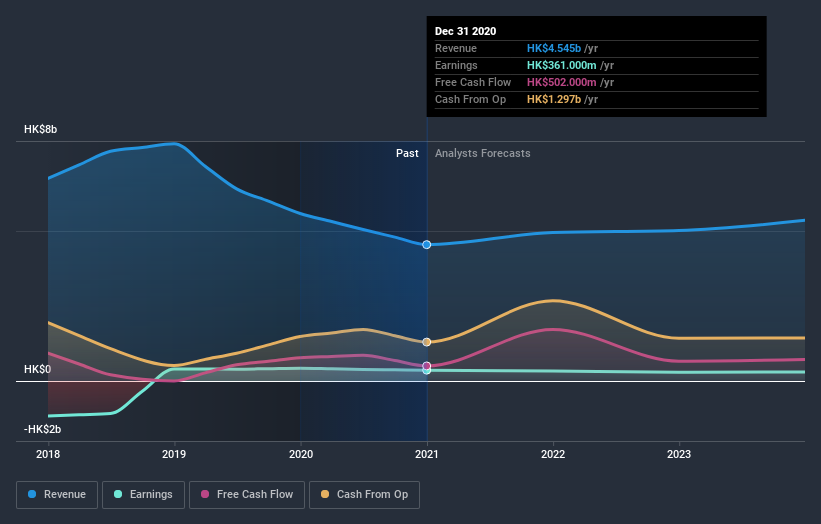Toggle the Earnings legend button

[x=143, y=495]
